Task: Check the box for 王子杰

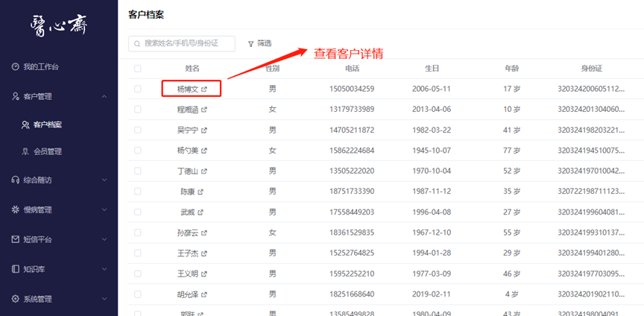Action: click(138, 253)
